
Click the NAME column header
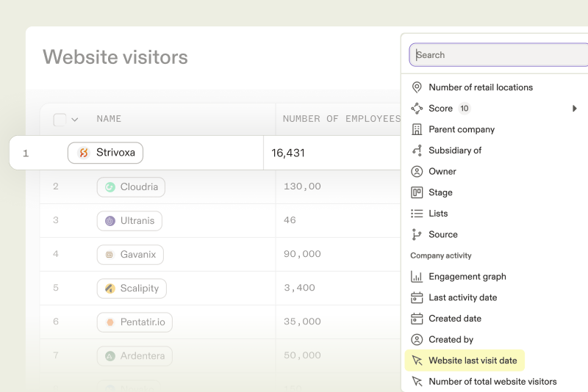pyautogui.click(x=109, y=119)
